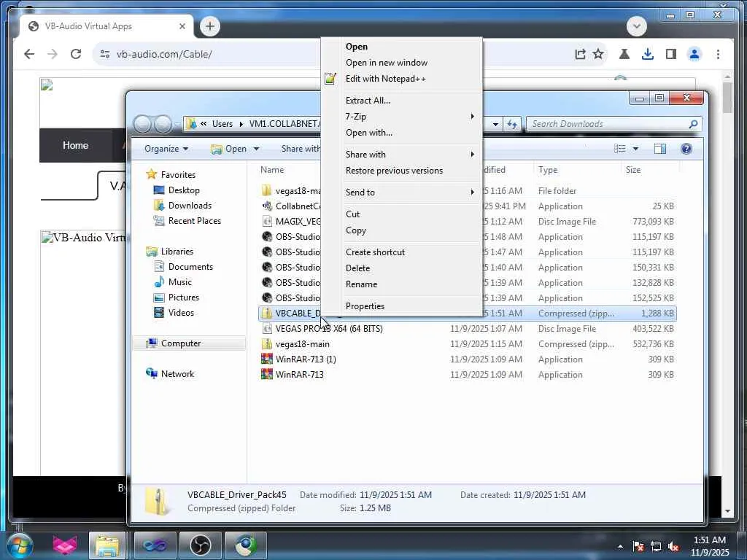The height and width of the screenshot is (560, 747).
Task: Open the Organize dropdown menu
Action: (x=166, y=149)
